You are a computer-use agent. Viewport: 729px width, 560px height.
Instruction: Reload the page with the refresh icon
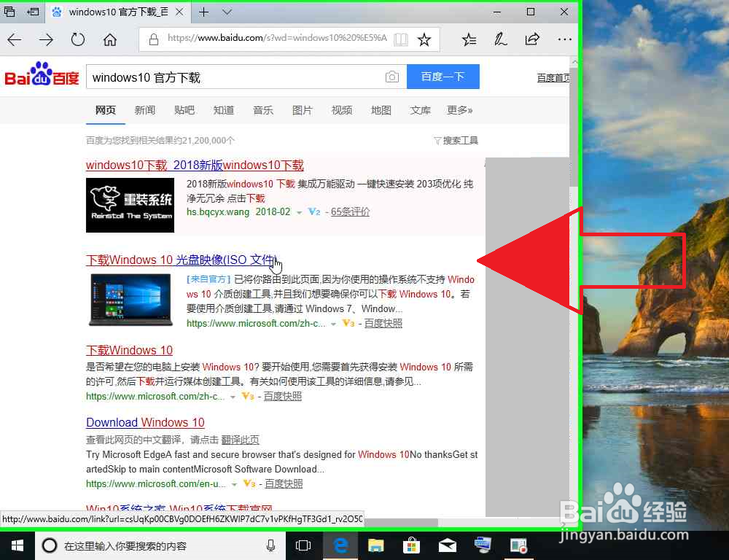78,40
